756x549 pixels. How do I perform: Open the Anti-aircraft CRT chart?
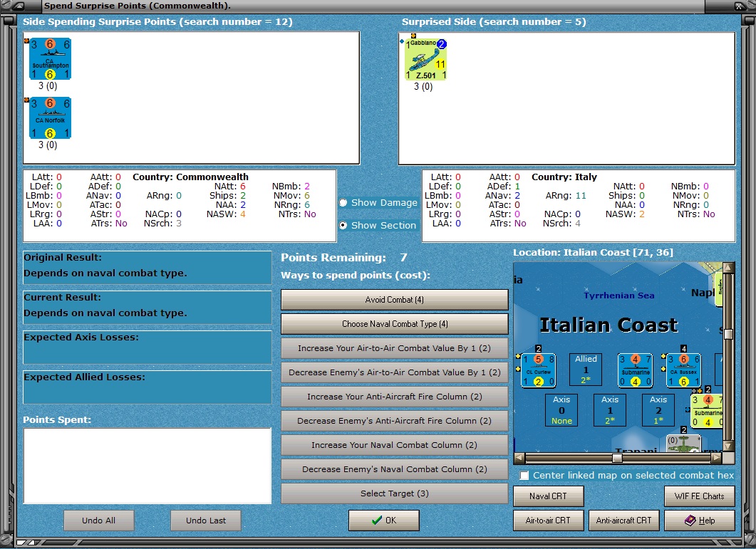pos(624,521)
